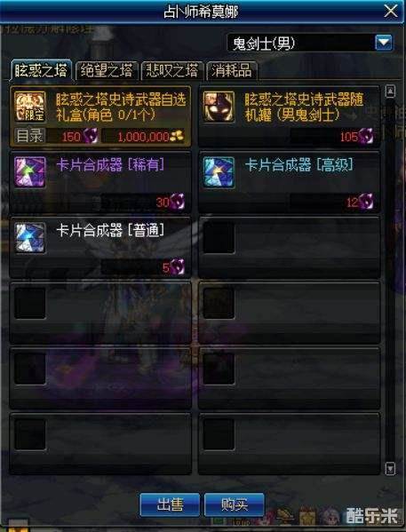Switch to the 悲叹之塔 tab
Image resolution: width=406 pixels, height=532 pixels.
pos(172,71)
